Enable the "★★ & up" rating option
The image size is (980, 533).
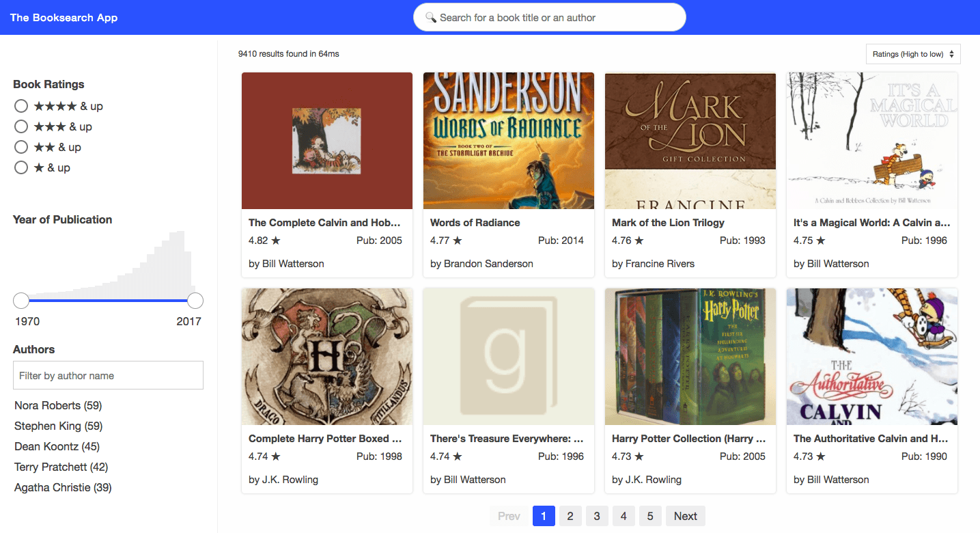pos(20,147)
